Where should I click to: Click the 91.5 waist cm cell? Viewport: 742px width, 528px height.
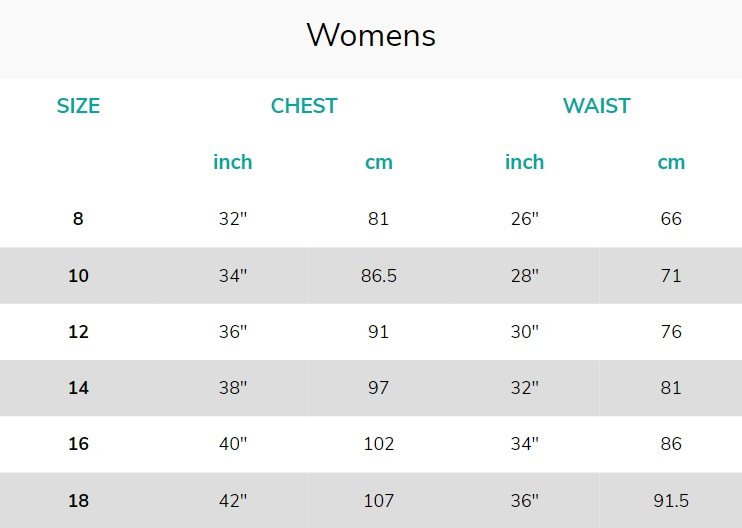pos(671,501)
